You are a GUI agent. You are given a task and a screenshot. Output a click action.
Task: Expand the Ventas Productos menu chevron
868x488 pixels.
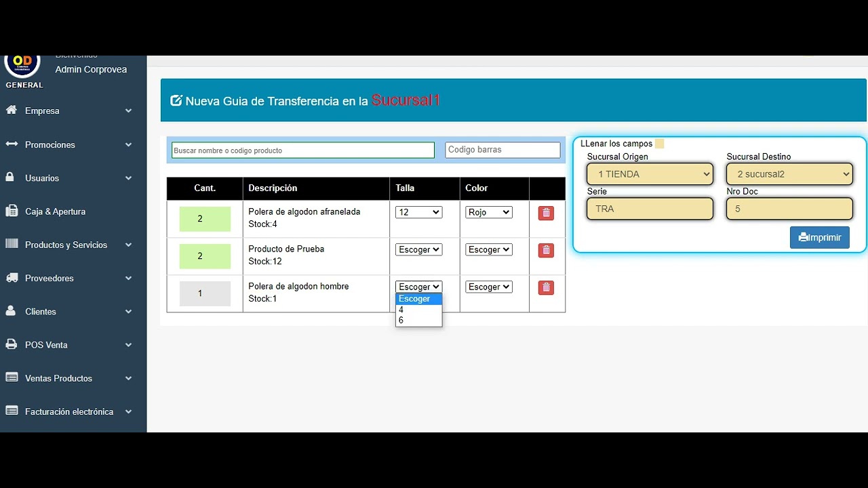(x=128, y=378)
